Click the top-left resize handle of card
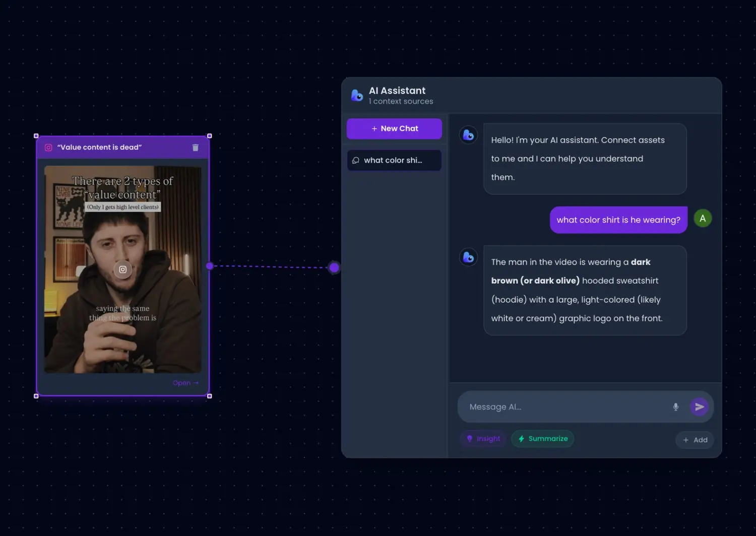The image size is (756, 536). 36,136
